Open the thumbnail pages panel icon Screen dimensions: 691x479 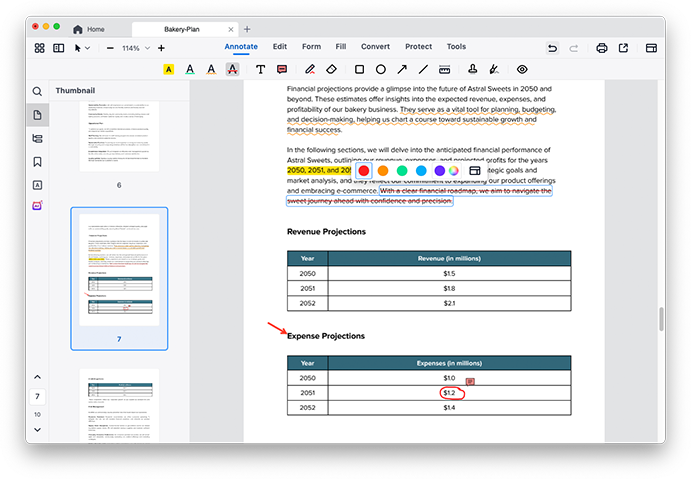click(37, 115)
